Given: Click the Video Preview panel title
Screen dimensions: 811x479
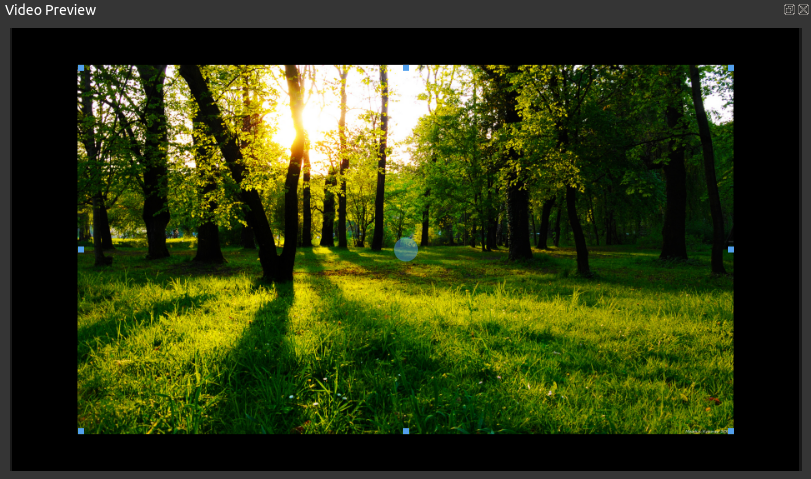Looking at the screenshot, I should point(50,10).
